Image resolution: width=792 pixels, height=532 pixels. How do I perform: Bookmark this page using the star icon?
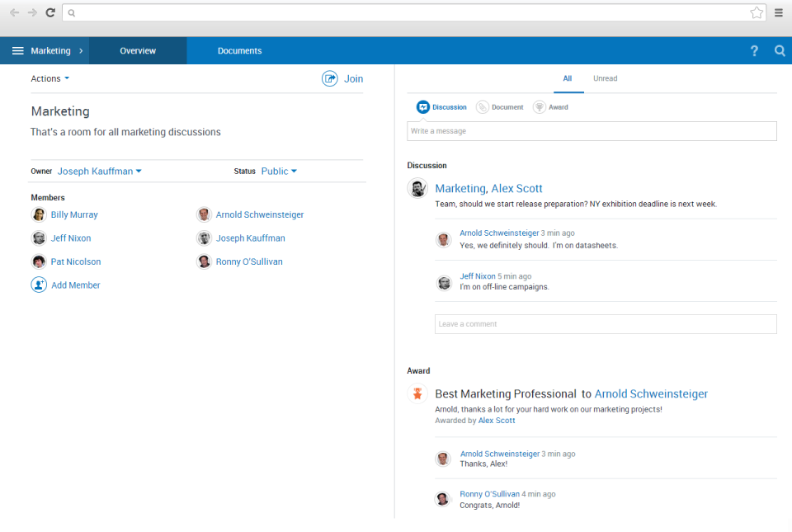(757, 12)
